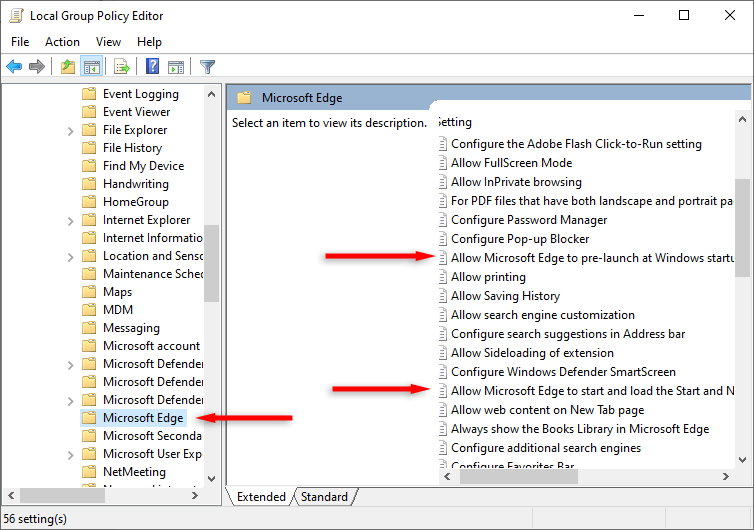This screenshot has width=754, height=530.
Task: Click the tree pane horizontal scroll-right arrow
Action: [x=195, y=495]
